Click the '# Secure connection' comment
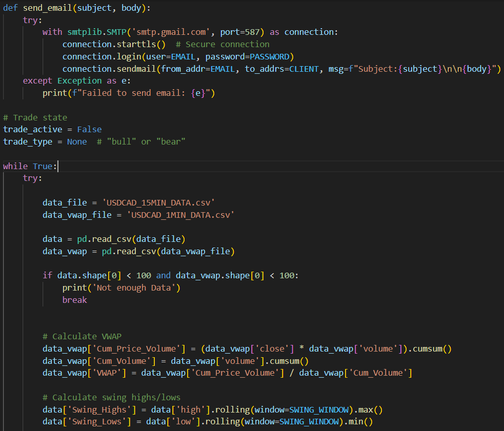 tap(223, 45)
